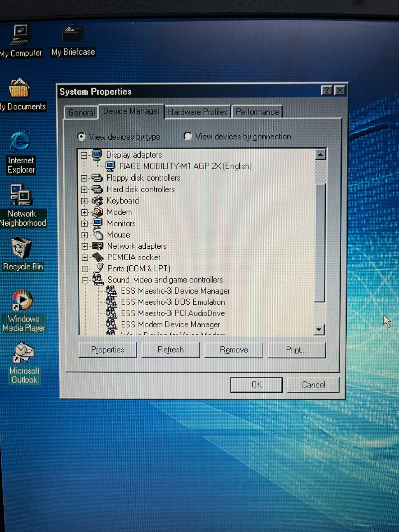The image size is (399, 532).
Task: Expand Hard disk controllers branch
Action: pyautogui.click(x=84, y=190)
